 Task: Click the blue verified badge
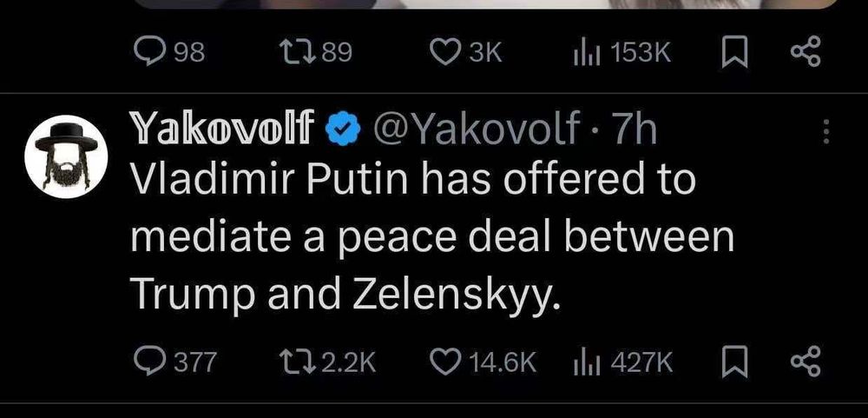[345, 131]
